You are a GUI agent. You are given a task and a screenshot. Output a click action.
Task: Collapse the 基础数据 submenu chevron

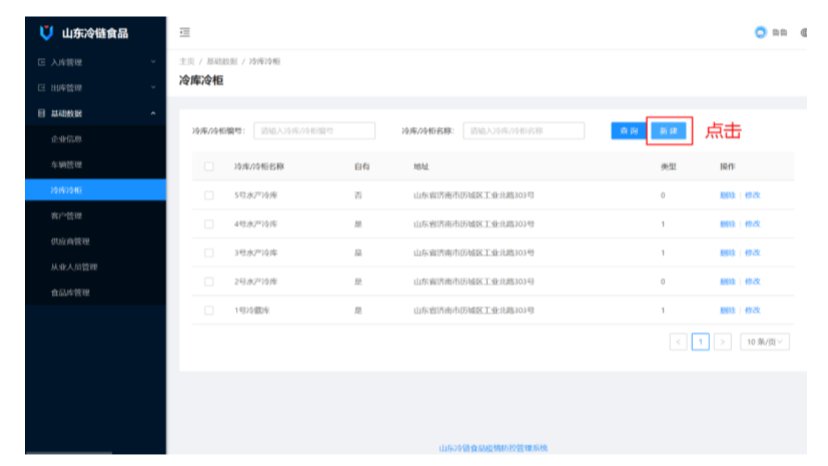[153, 113]
